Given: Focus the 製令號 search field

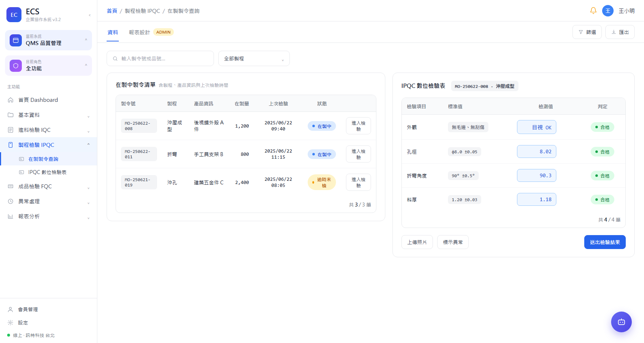Looking at the screenshot, I should click(x=160, y=59).
